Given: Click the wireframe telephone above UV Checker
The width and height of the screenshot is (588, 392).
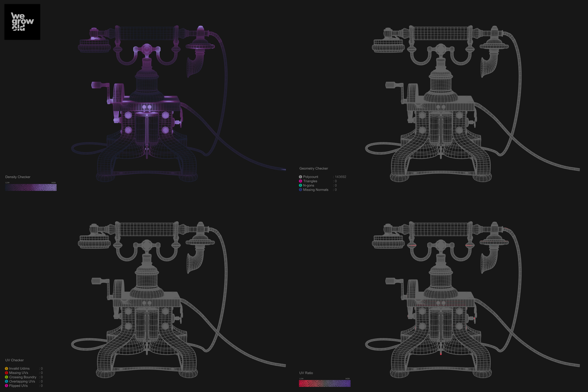Looking at the screenshot, I should 178,299.
